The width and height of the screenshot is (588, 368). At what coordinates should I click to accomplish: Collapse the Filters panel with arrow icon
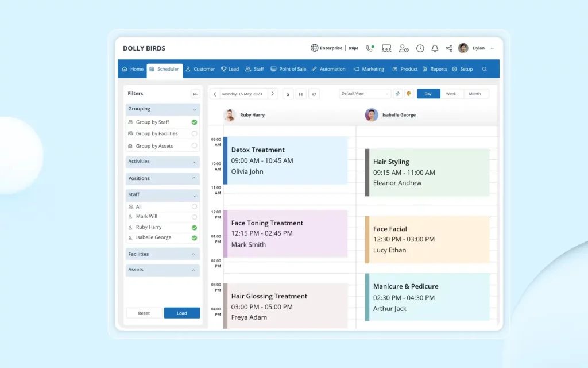195,94
